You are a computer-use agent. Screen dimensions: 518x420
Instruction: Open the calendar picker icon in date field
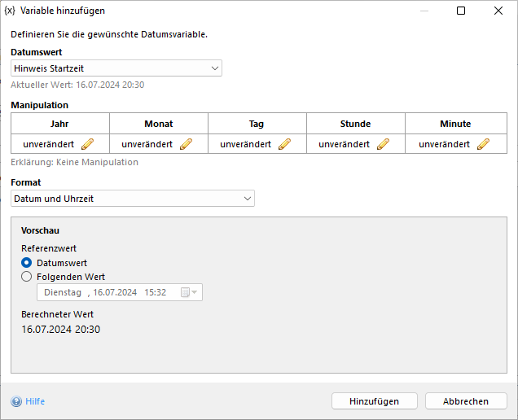pos(188,292)
